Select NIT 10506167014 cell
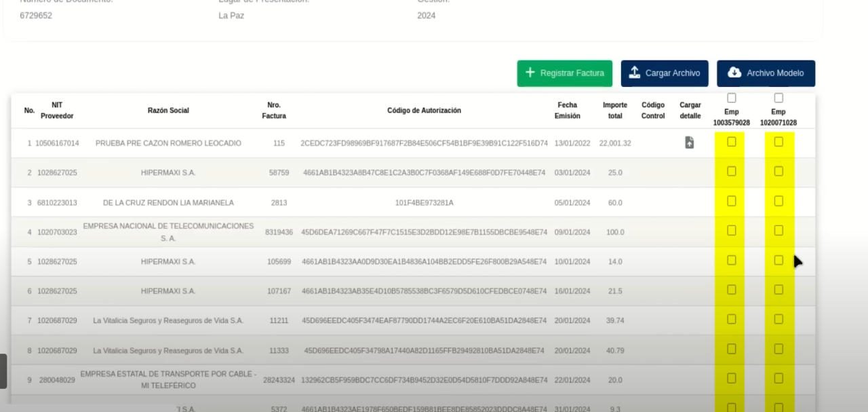The width and height of the screenshot is (868, 412). point(57,143)
